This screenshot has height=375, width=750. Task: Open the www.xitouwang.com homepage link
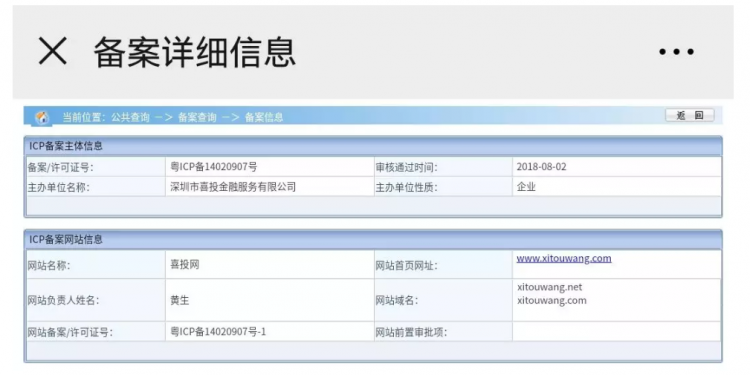[563, 258]
